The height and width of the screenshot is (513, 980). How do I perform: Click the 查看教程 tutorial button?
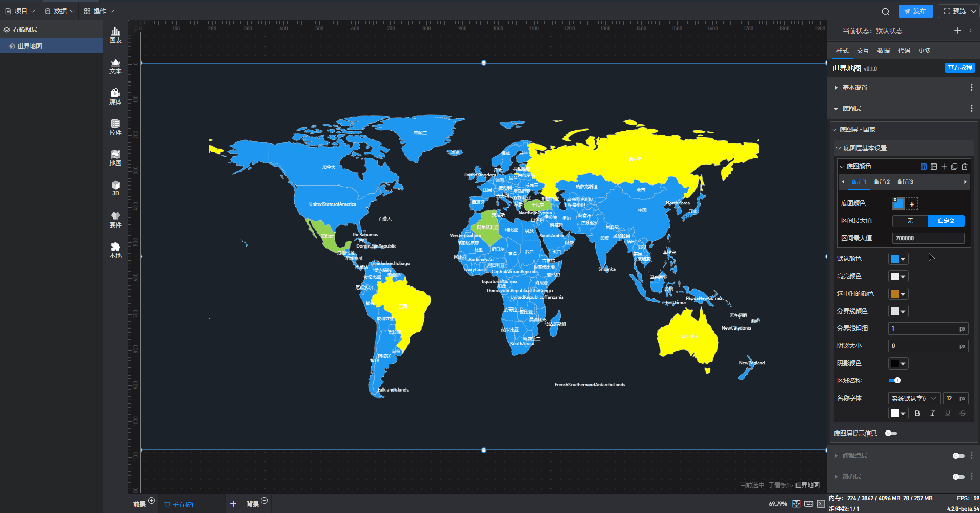click(959, 68)
